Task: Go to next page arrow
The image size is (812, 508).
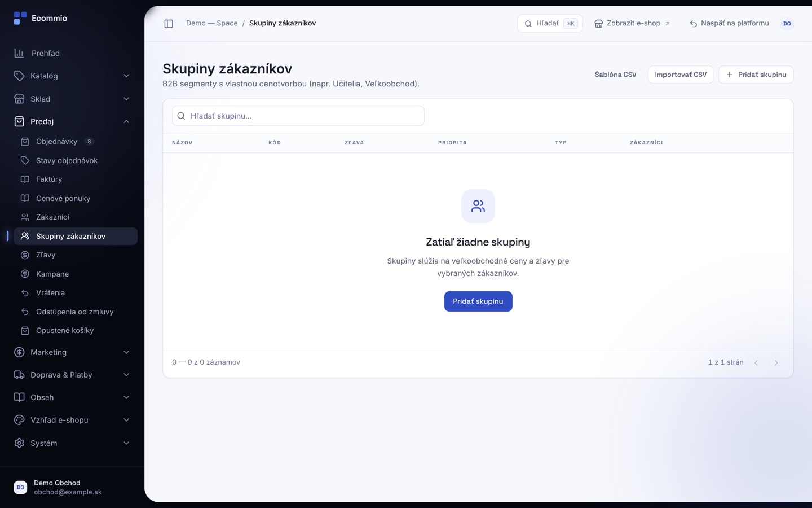Action: (x=776, y=363)
